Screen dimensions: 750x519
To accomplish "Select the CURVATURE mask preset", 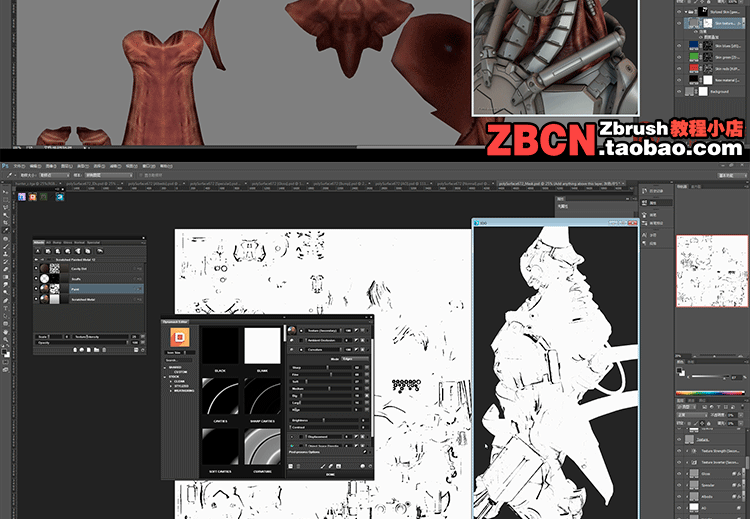I will 263,446.
